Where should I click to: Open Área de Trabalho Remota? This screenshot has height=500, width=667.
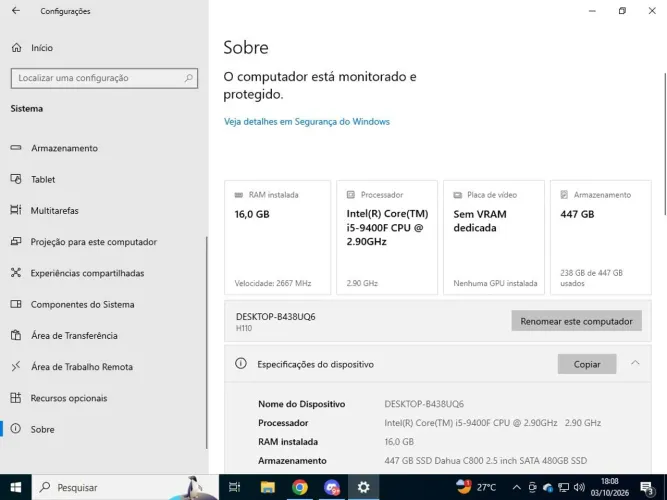82,367
